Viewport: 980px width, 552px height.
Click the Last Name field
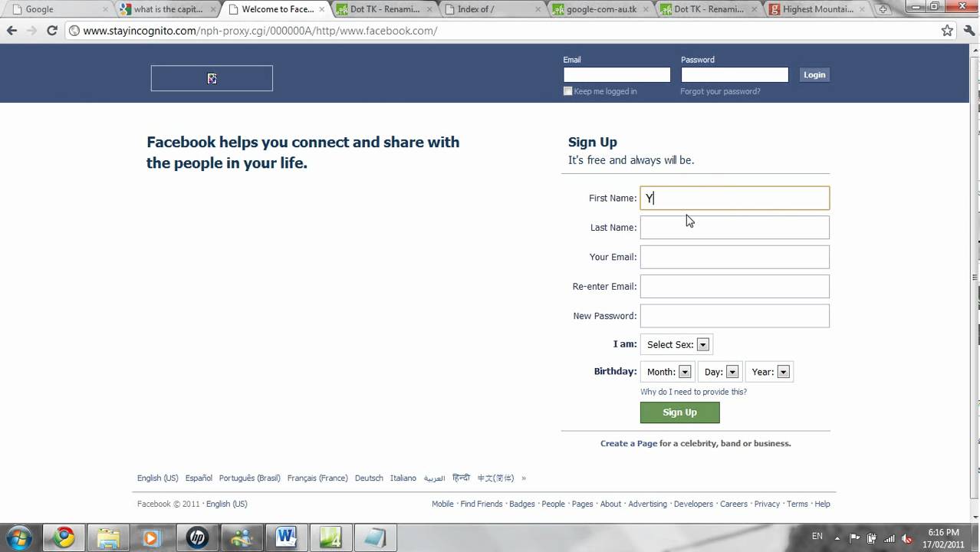tap(735, 228)
